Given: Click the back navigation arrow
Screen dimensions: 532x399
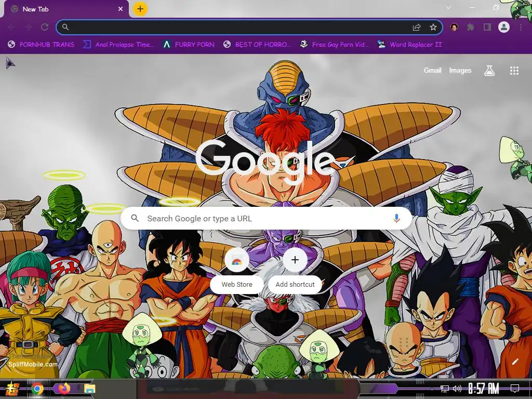Looking at the screenshot, I should point(11,27).
